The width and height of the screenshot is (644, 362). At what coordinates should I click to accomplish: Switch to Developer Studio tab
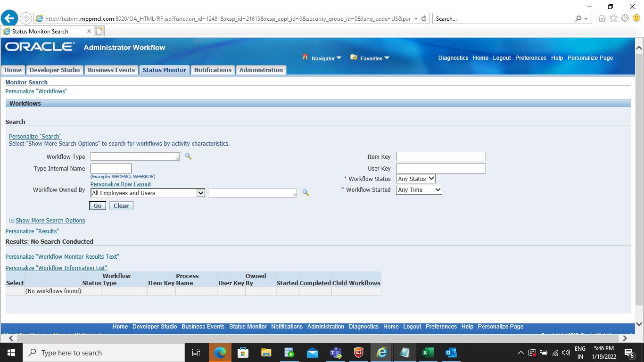pos(55,70)
